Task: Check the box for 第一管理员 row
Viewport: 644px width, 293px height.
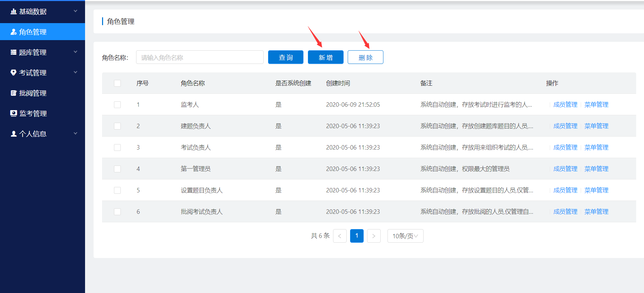Action: click(x=117, y=169)
